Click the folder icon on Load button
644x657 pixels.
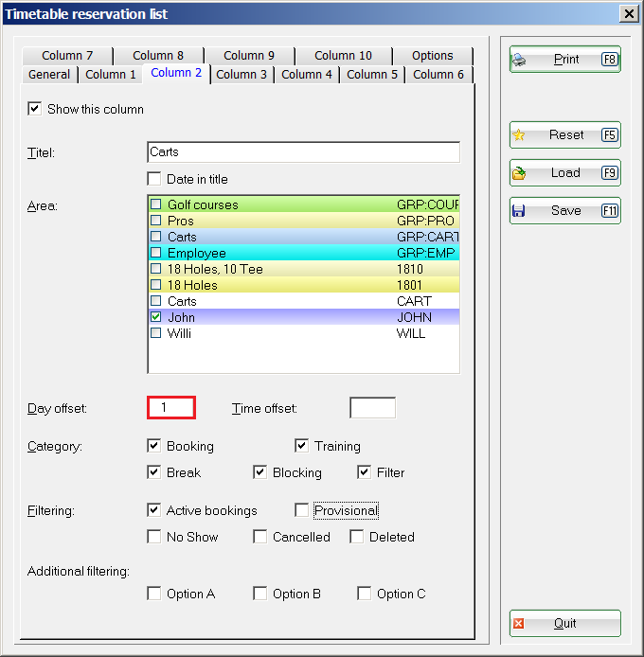point(519,173)
